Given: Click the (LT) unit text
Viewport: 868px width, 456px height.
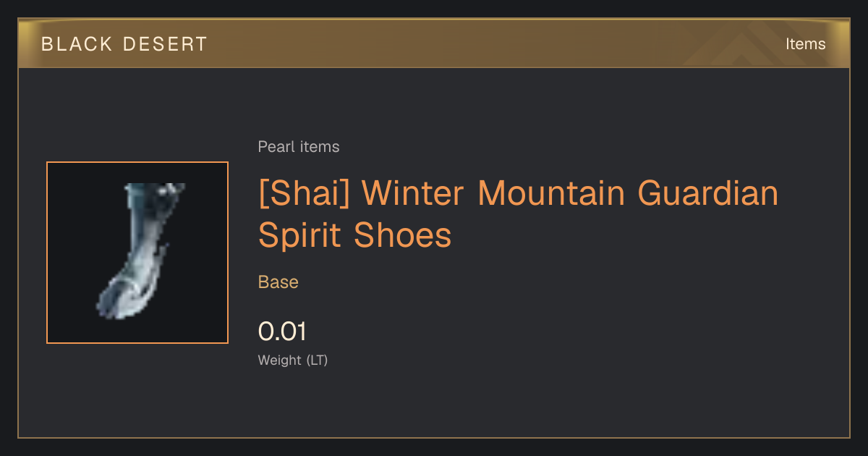Looking at the screenshot, I should (318, 360).
